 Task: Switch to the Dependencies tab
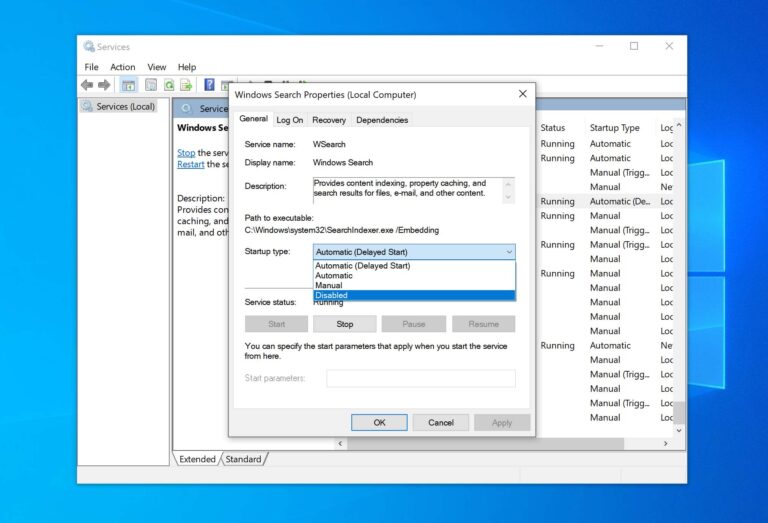click(x=382, y=120)
